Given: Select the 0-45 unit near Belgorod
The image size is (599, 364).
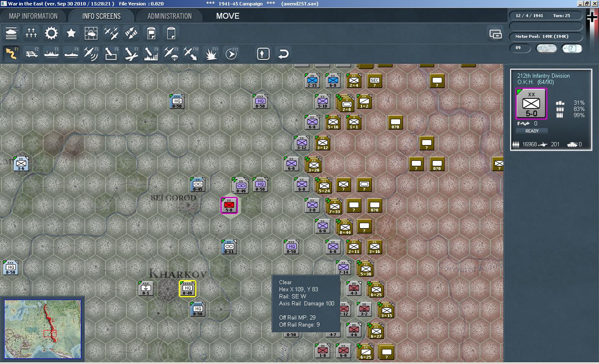Looking at the screenshot, I should point(198,184).
